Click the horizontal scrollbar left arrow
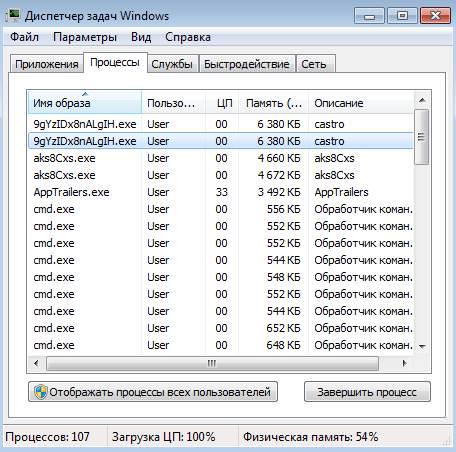456x452 pixels. point(36,363)
